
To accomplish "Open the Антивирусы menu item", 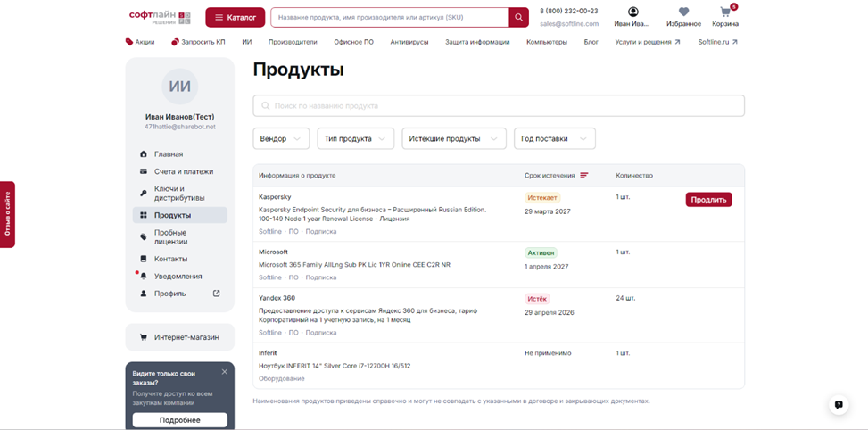I will coord(409,42).
